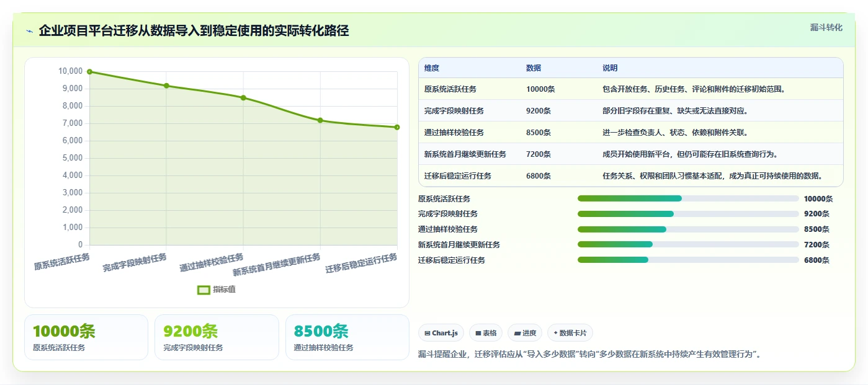Toggle the 指标值 legend swatch

point(204,290)
